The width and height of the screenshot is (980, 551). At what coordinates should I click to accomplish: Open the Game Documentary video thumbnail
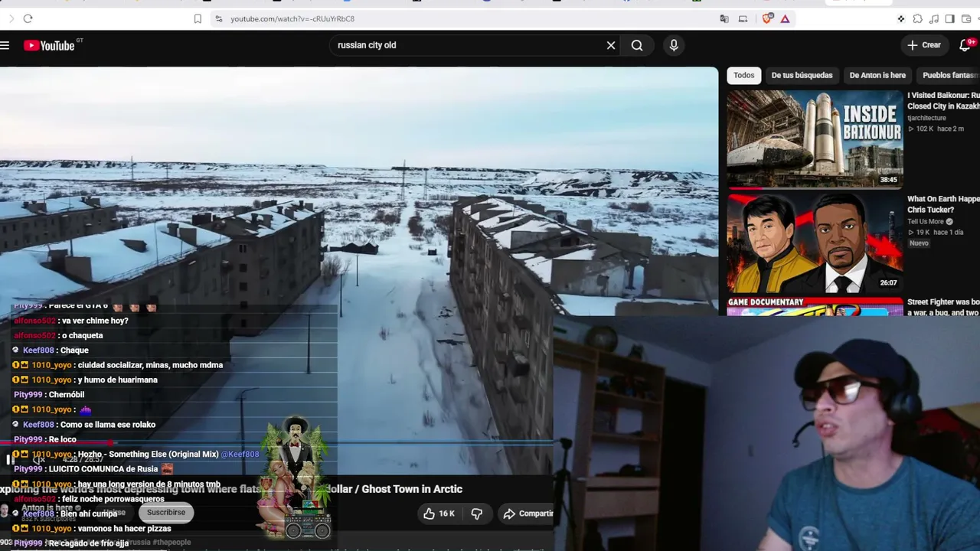tap(815, 306)
